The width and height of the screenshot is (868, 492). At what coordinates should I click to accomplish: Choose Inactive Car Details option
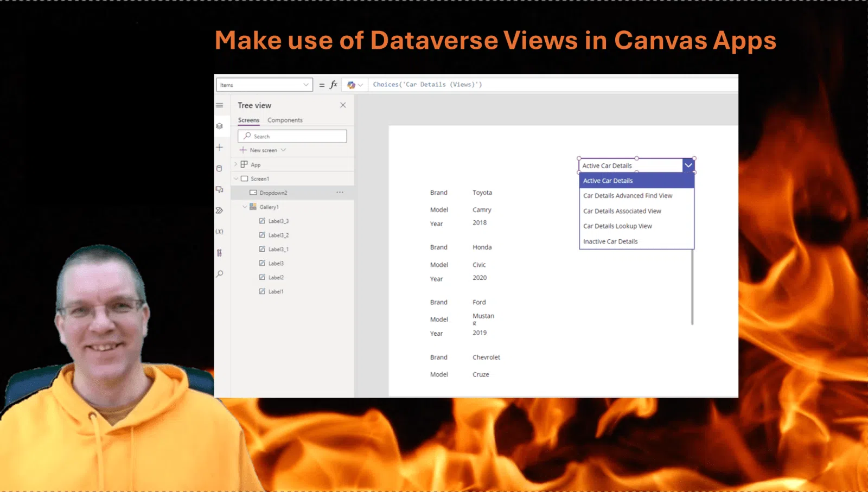(x=637, y=241)
